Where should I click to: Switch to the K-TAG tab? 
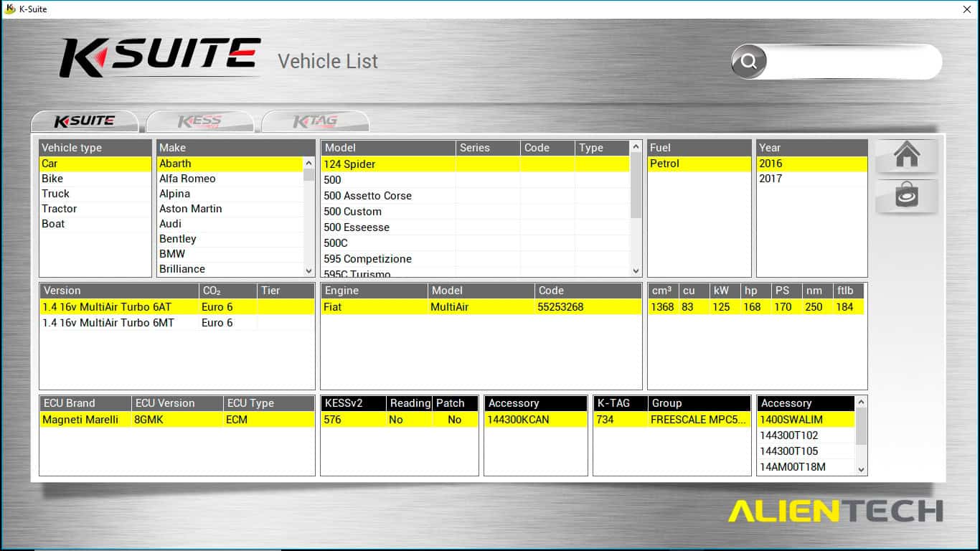[x=315, y=121]
